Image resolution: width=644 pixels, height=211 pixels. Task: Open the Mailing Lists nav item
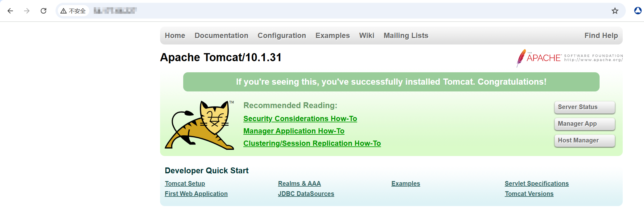[x=406, y=36]
